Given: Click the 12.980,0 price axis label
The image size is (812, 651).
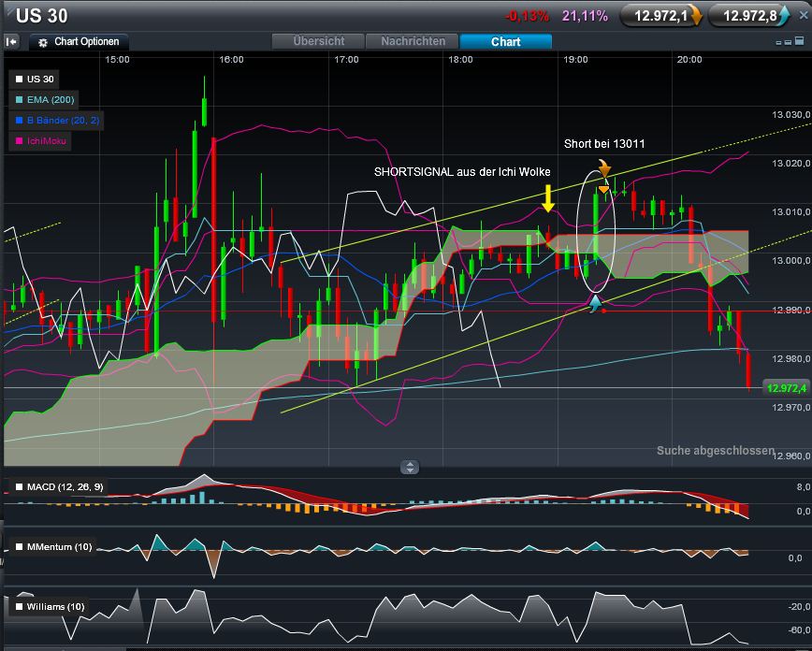Looking at the screenshot, I should 790,358.
